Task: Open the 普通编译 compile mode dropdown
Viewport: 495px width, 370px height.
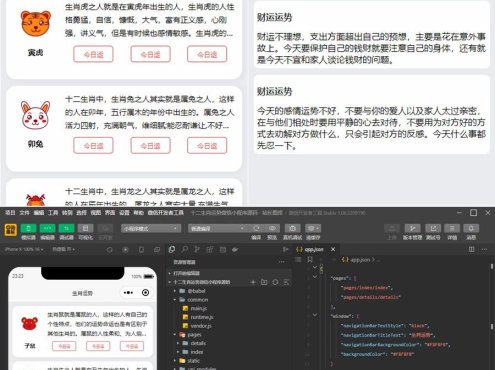Action: point(216,228)
